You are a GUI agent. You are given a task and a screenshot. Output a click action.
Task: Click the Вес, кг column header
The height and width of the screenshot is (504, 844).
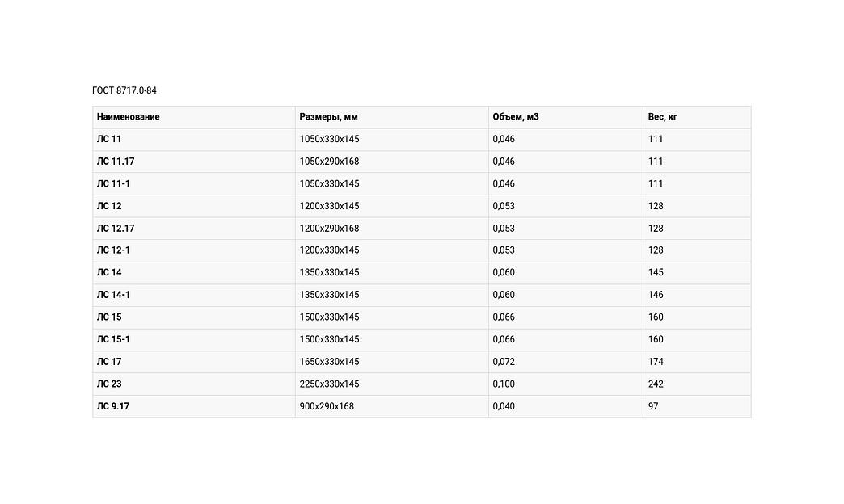(663, 117)
